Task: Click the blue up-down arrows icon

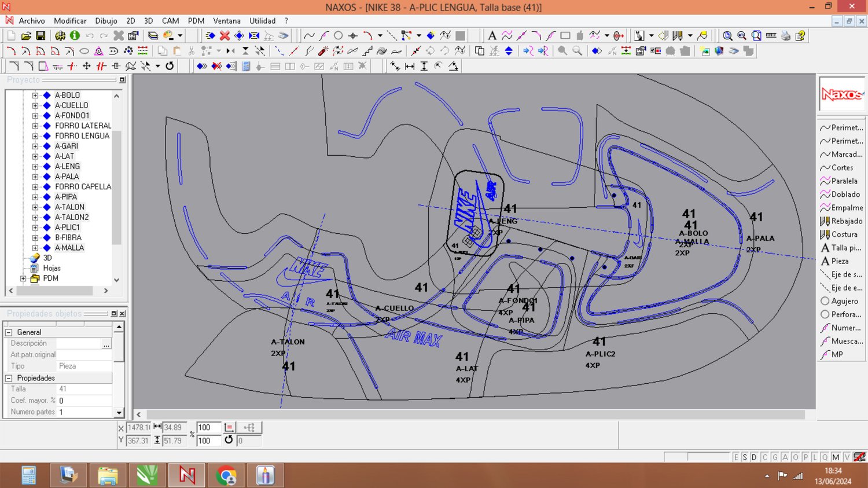Action: pyautogui.click(x=509, y=51)
